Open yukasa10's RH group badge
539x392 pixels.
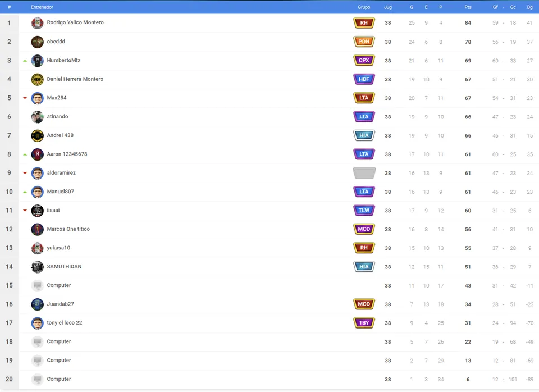click(364, 248)
